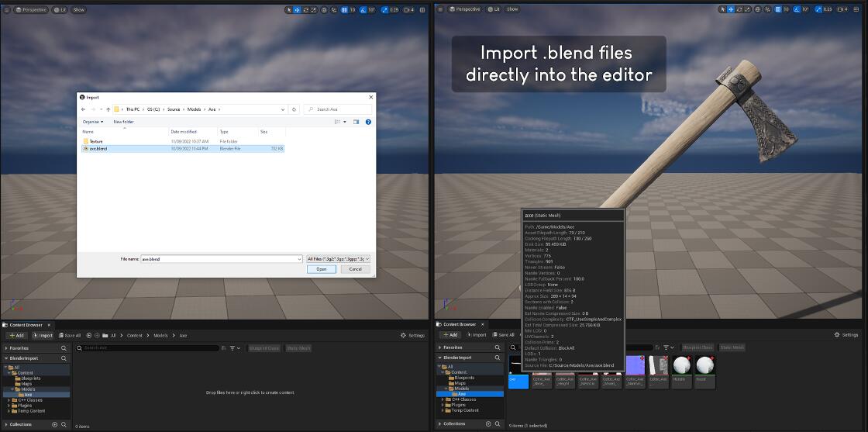Image resolution: width=868 pixels, height=432 pixels.
Task: Open Show flags menu in left viewport
Action: click(79, 9)
